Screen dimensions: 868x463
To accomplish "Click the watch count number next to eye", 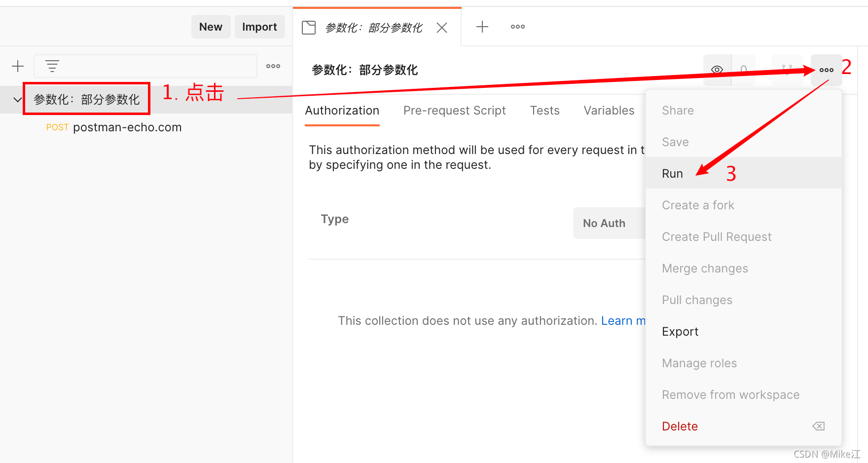I will 744,70.
